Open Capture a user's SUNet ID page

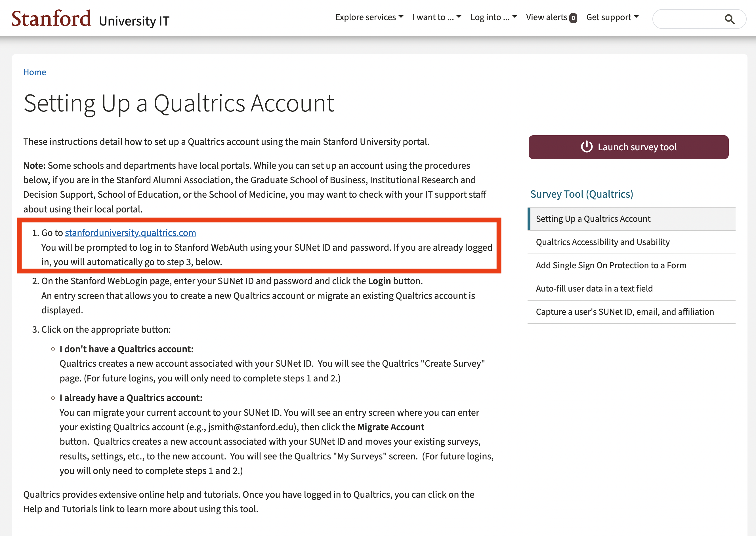(x=625, y=312)
